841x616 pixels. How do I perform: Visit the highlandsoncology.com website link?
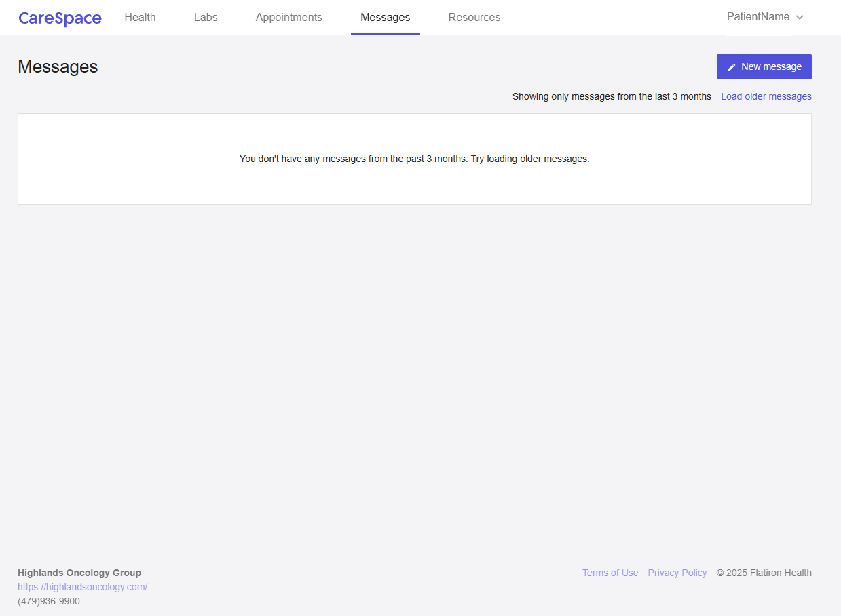tap(82, 587)
